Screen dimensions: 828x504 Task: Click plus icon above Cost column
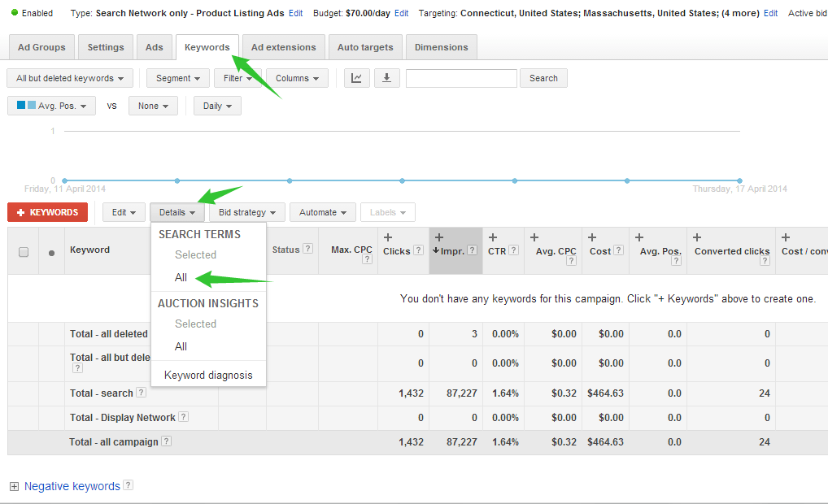tap(592, 237)
